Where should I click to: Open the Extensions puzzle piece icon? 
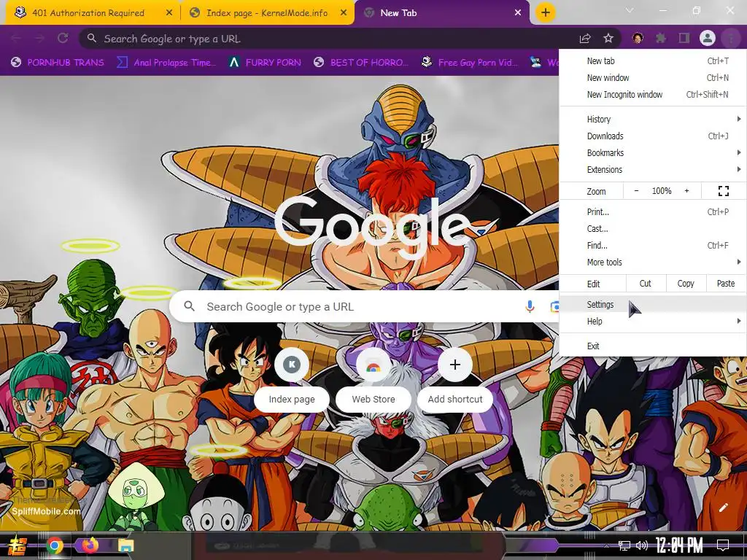[661, 38]
